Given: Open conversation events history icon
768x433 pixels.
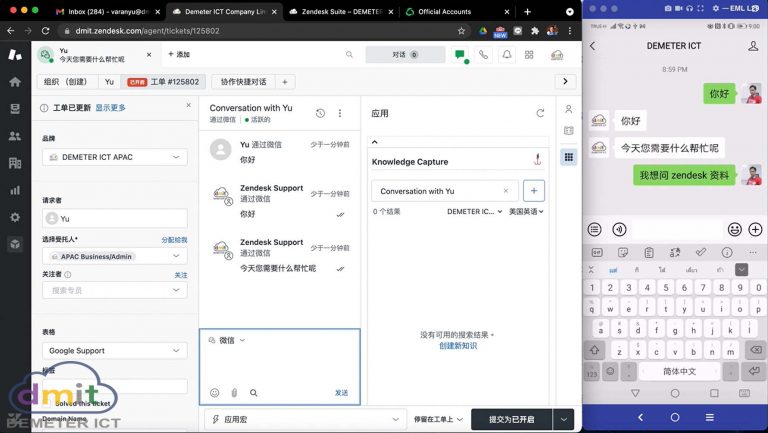Looking at the screenshot, I should coord(320,113).
